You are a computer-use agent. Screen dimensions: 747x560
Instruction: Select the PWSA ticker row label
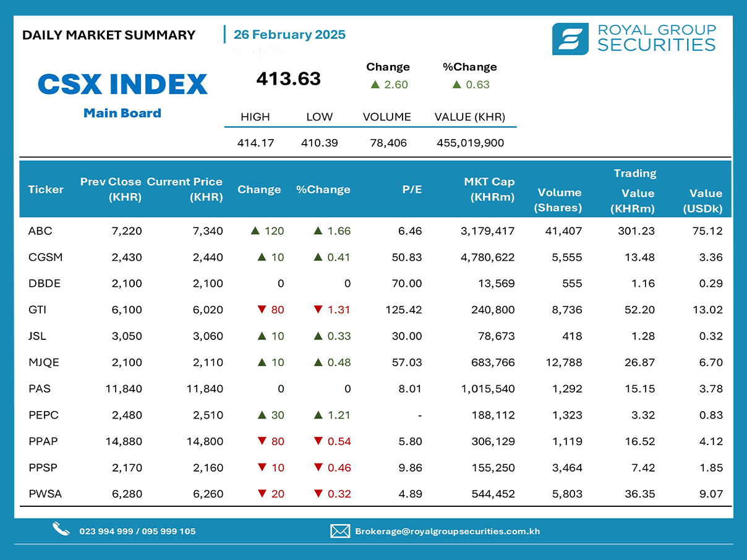point(45,494)
